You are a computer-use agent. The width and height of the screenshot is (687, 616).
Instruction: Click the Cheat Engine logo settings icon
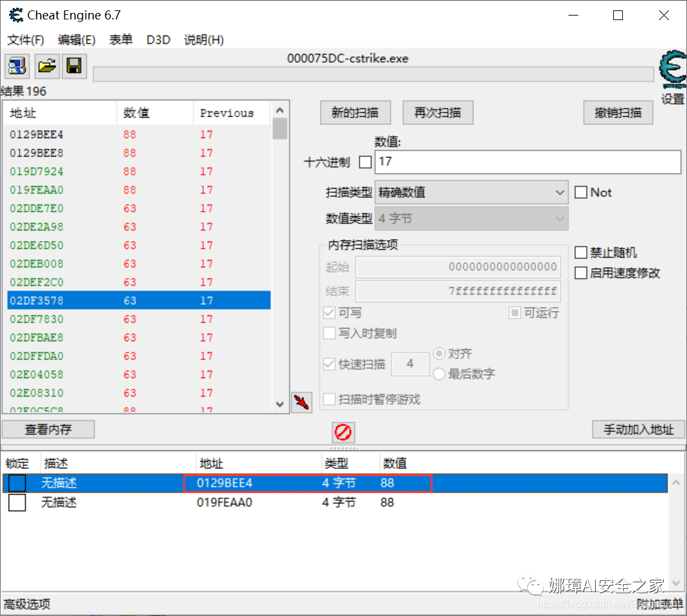click(673, 70)
